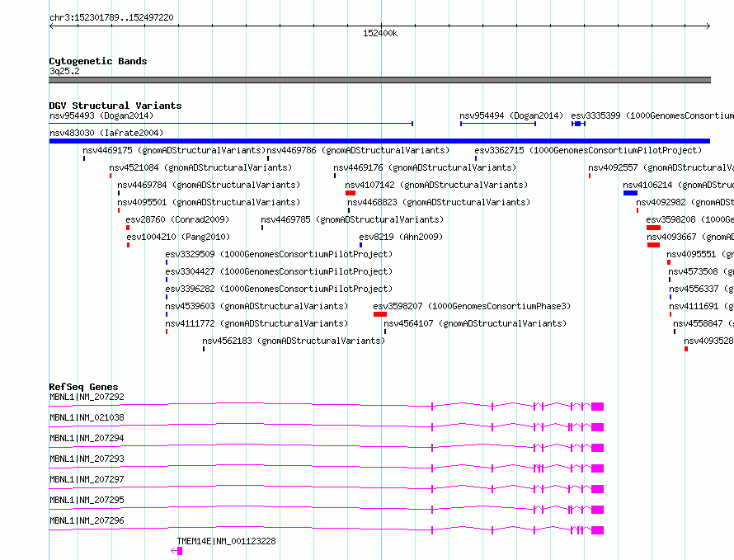The width and height of the screenshot is (734, 560).
Task: Click the chr3:152301789..152497220 coordinate label
Action: (111, 18)
